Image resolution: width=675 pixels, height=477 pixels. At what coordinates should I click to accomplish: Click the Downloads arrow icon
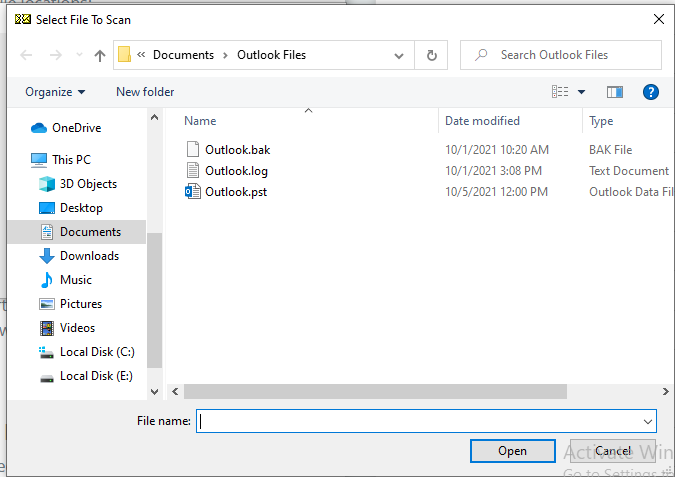pyautogui.click(x=47, y=256)
